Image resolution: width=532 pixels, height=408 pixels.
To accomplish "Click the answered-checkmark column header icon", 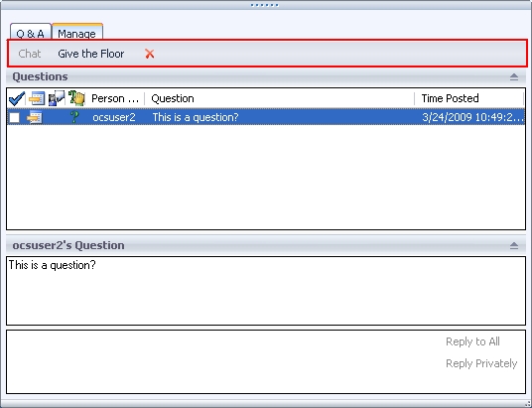I will tap(57, 98).
